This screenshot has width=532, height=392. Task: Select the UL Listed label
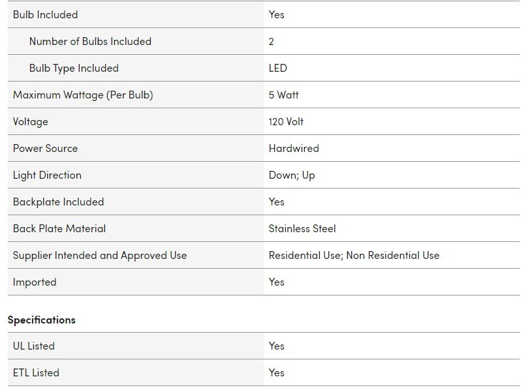[x=34, y=346]
